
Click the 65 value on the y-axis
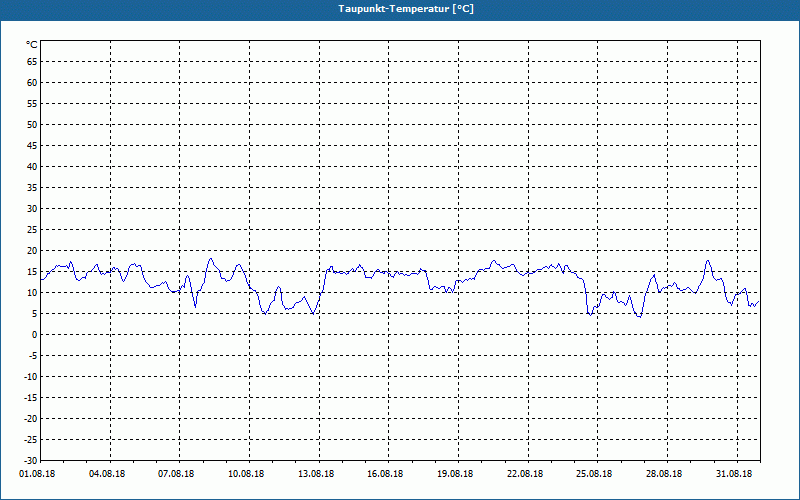pos(32,62)
